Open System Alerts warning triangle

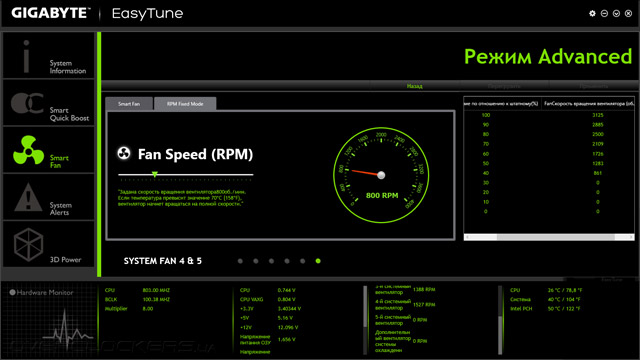click(x=28, y=197)
